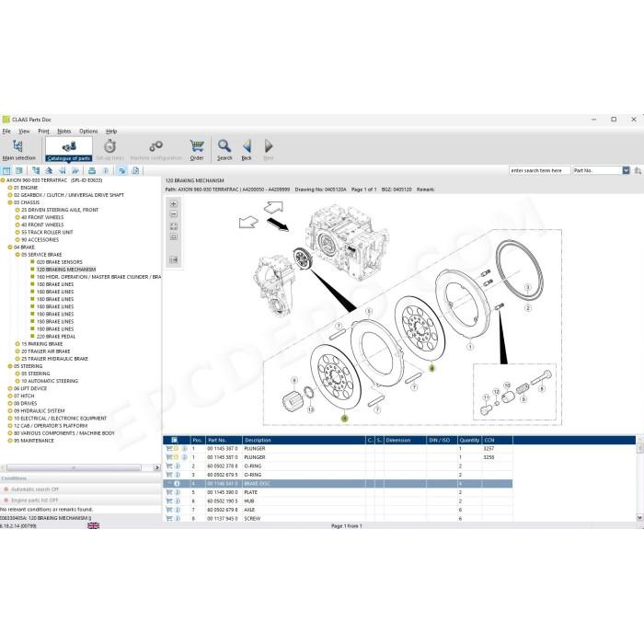
Task: Open the Options menu
Action: 88,131
